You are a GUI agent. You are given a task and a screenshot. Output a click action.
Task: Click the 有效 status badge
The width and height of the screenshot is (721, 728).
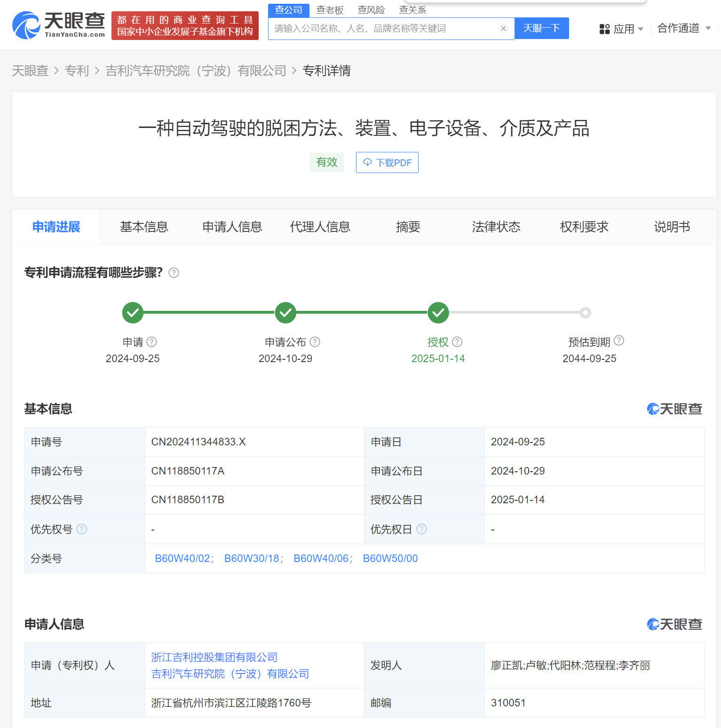pyautogui.click(x=327, y=162)
